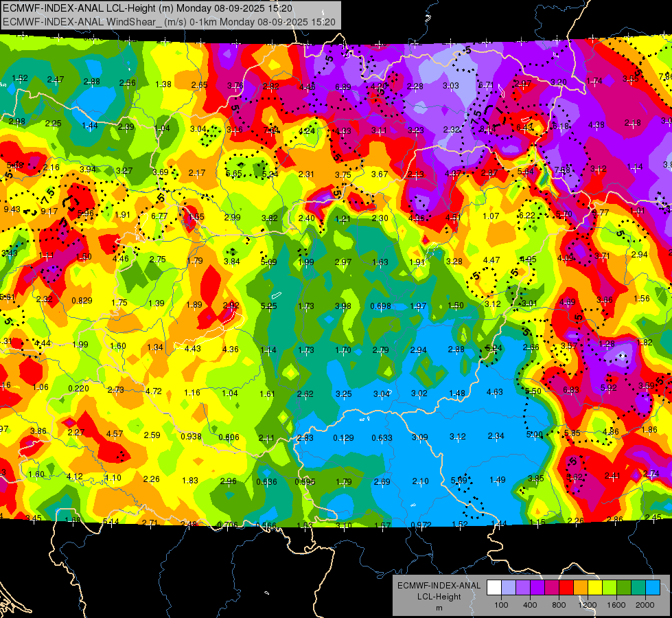Screen dimensions: 672x618
Task: Click the legend tick label 400
Action: (x=530, y=605)
